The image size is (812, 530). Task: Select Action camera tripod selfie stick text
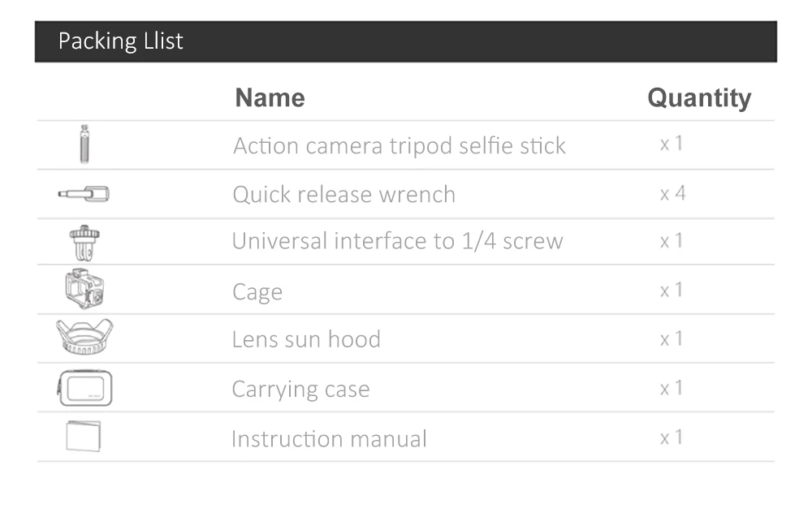click(x=400, y=145)
